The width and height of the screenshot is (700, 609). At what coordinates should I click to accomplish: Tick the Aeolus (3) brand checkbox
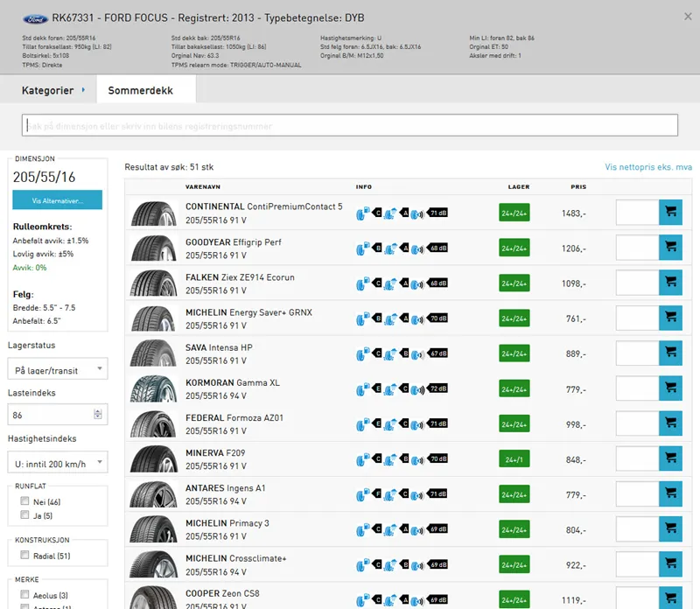pyautogui.click(x=24, y=594)
